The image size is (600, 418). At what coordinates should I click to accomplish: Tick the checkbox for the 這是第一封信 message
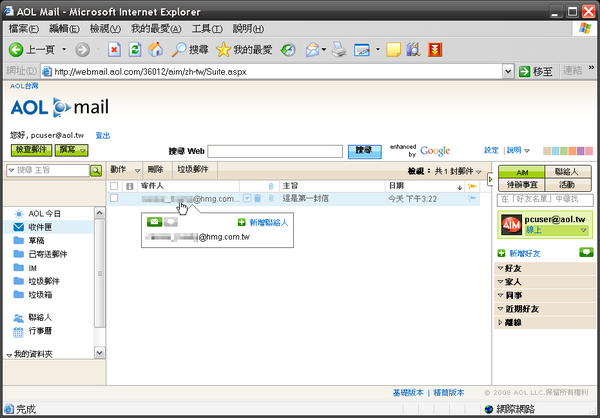tap(114, 198)
